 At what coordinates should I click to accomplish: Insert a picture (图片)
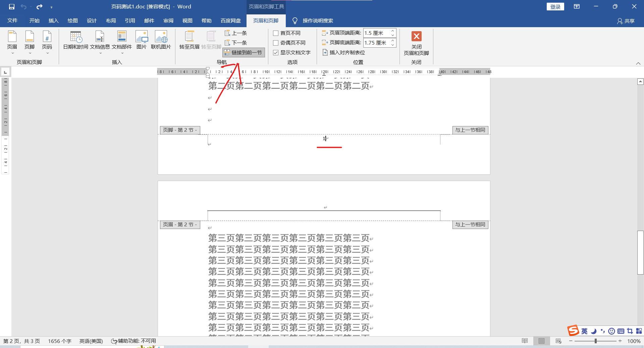point(142,40)
